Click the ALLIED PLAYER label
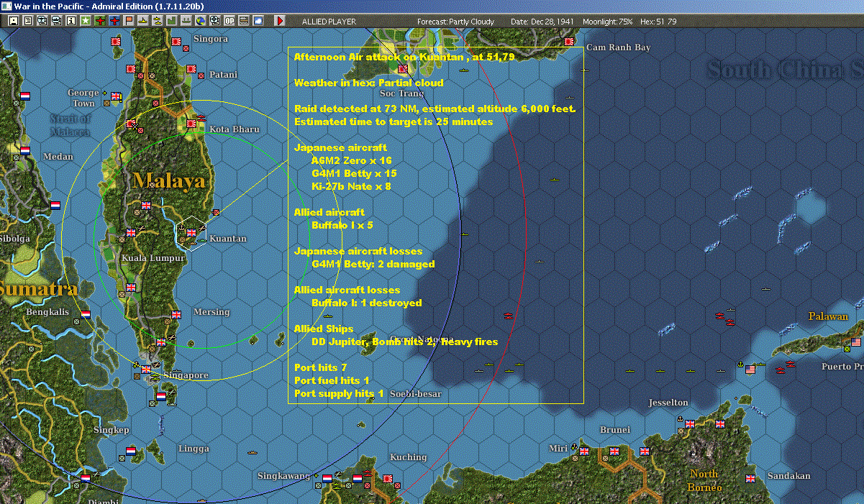This screenshot has height=504, width=864. (x=329, y=22)
